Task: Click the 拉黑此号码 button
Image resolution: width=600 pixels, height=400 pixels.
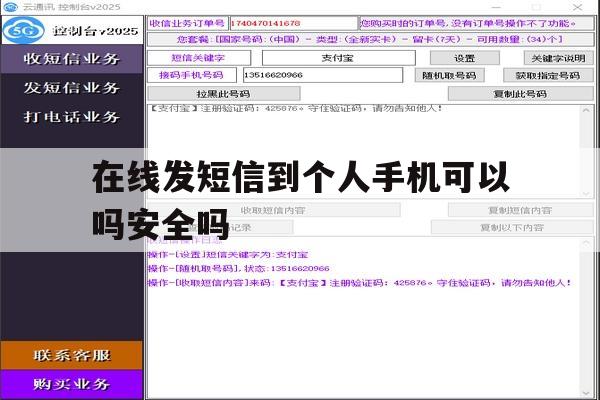Action: (x=224, y=94)
